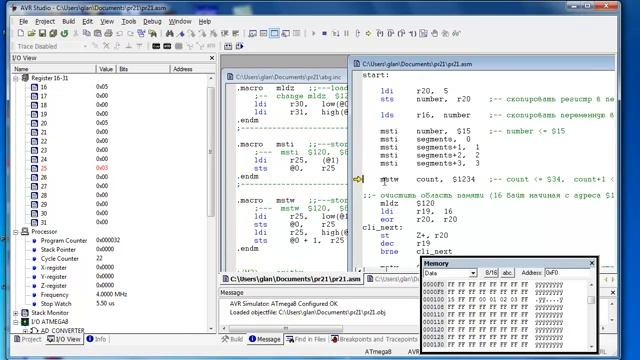Click the Toggle Bookmark icon next to binoculars

[x=181, y=33]
